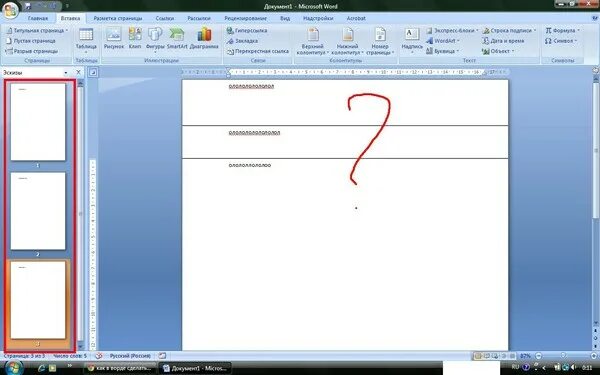The height and width of the screenshot is (375, 600).
Task: Expand the Экспресс-блоки menu
Action: [x=452, y=30]
